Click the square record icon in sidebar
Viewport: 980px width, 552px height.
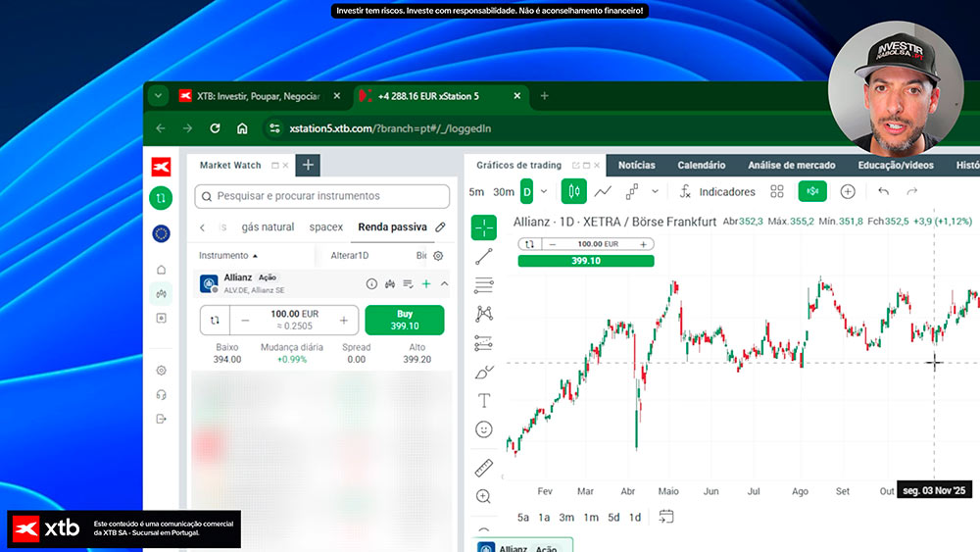coord(162,319)
